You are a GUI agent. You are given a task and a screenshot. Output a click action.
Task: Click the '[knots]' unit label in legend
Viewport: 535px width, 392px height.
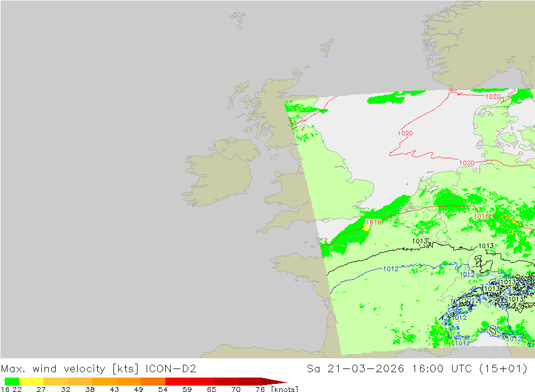[285, 389]
